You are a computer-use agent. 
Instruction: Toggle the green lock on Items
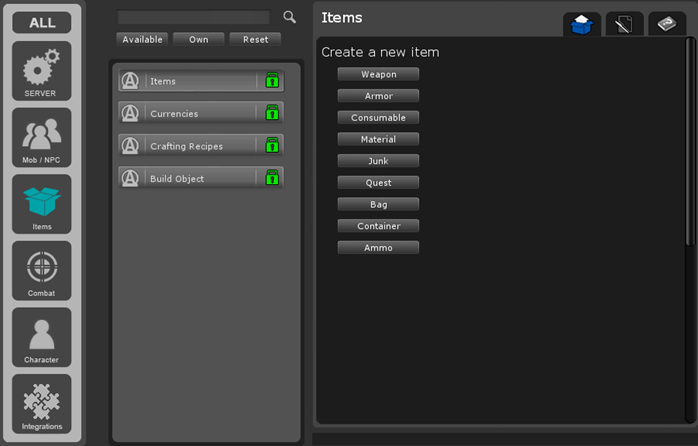(272, 81)
